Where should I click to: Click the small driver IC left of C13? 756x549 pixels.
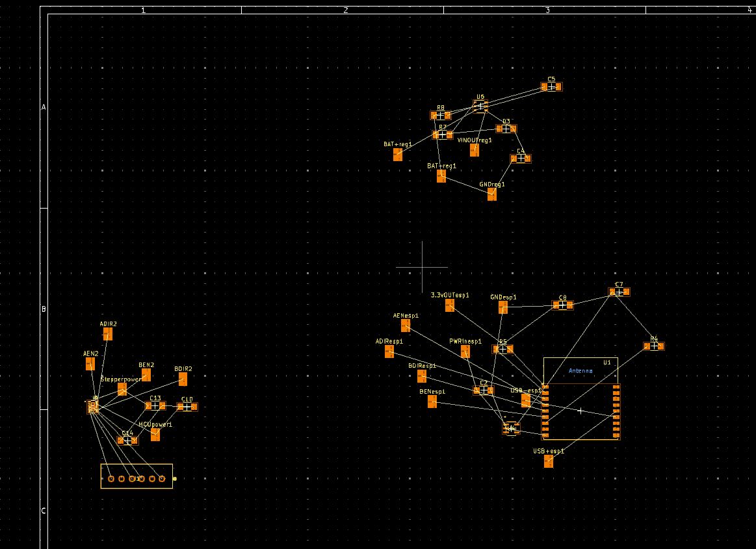(x=93, y=407)
